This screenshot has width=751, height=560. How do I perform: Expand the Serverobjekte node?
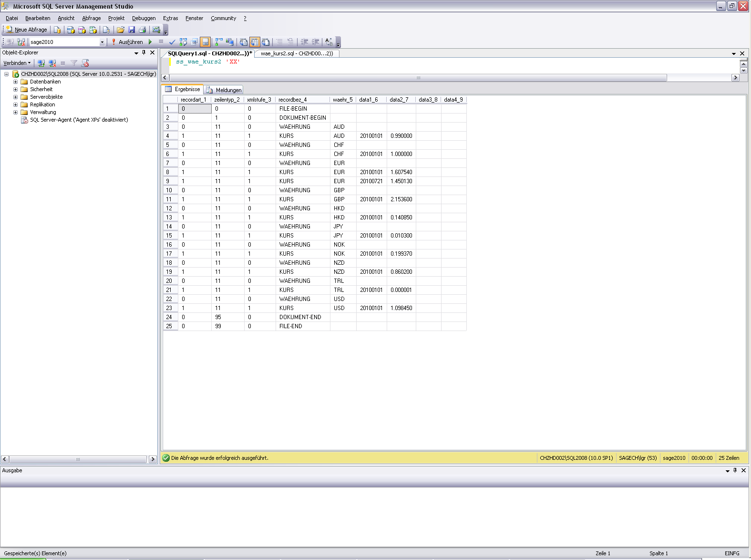(15, 97)
